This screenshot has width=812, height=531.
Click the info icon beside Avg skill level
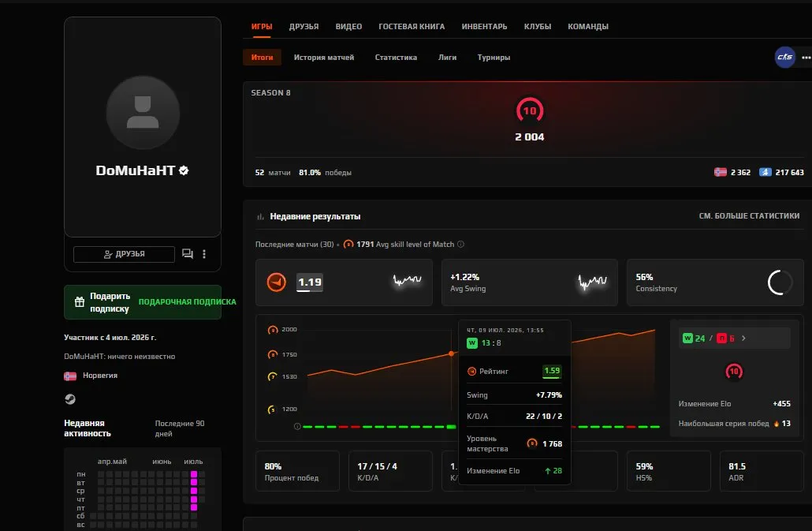click(461, 244)
